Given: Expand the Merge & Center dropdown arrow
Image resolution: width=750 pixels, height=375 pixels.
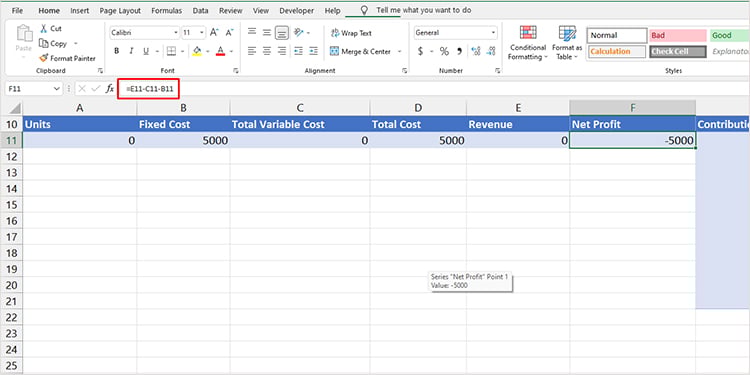Looking at the screenshot, I should (x=399, y=51).
